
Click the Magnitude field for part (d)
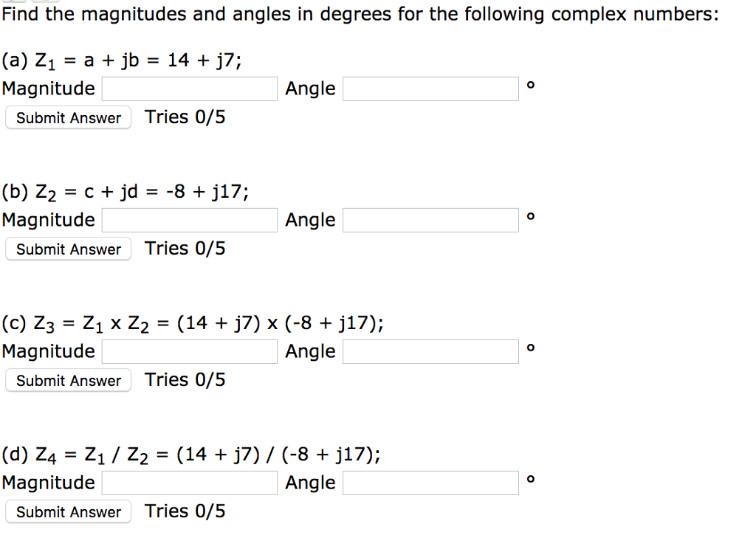click(189, 483)
